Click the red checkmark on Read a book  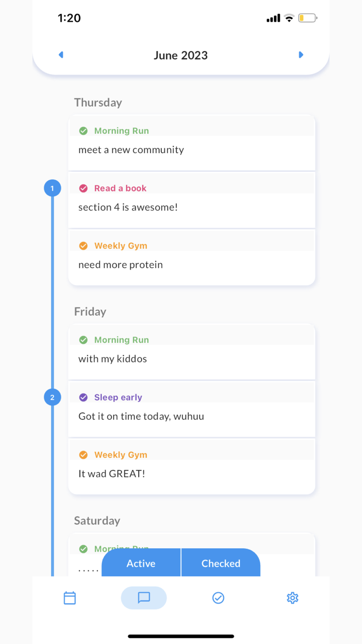[83, 188]
